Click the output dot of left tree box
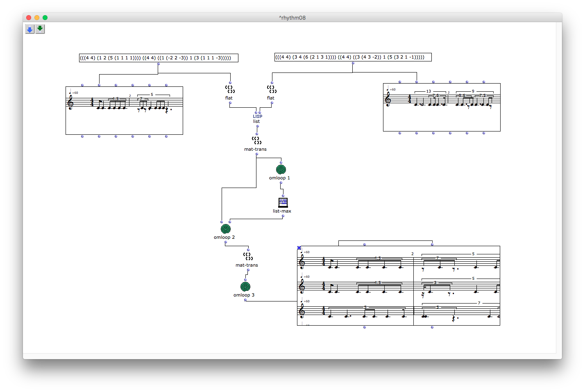585x392 pixels. pyautogui.click(x=159, y=64)
